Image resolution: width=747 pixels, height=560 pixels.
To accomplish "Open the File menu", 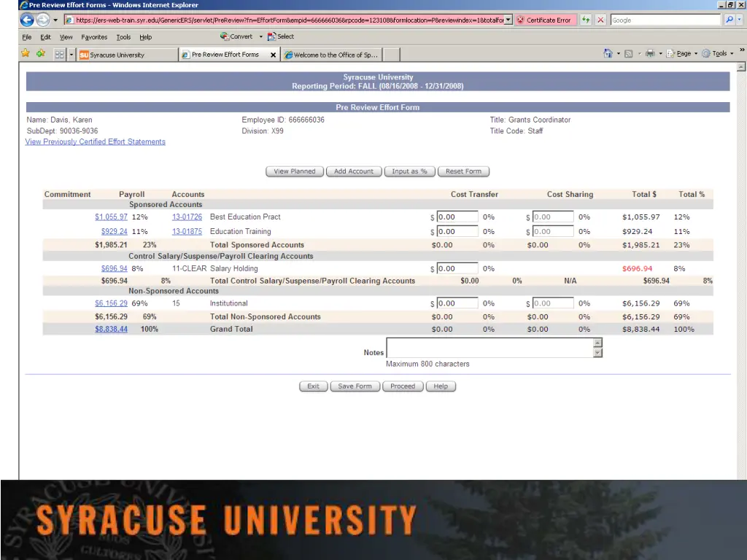I will click(27, 36).
